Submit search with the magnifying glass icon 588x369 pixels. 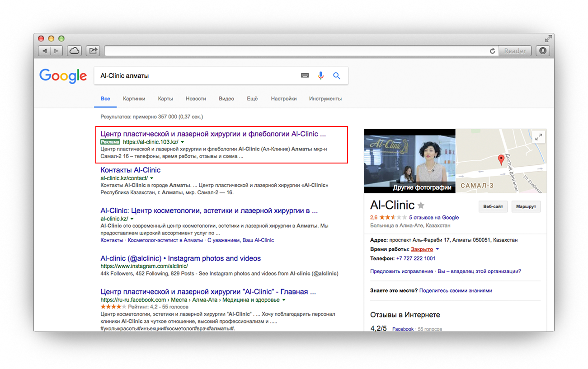(337, 76)
